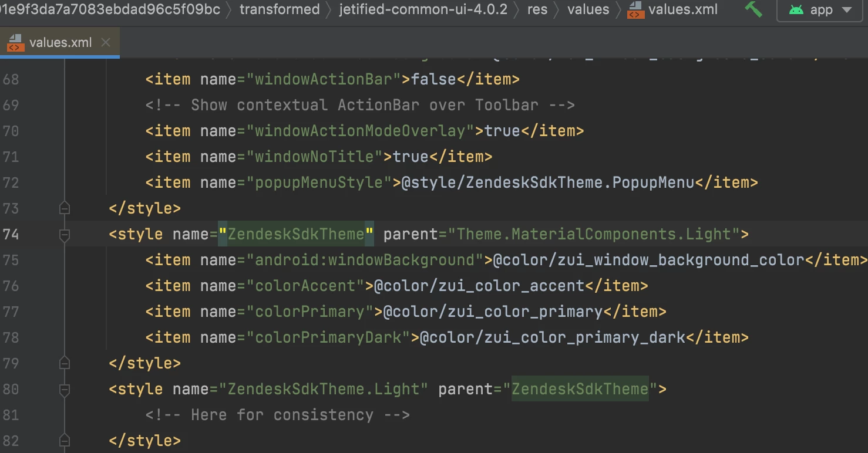Toggle fold marker on line 79

pyautogui.click(x=65, y=363)
